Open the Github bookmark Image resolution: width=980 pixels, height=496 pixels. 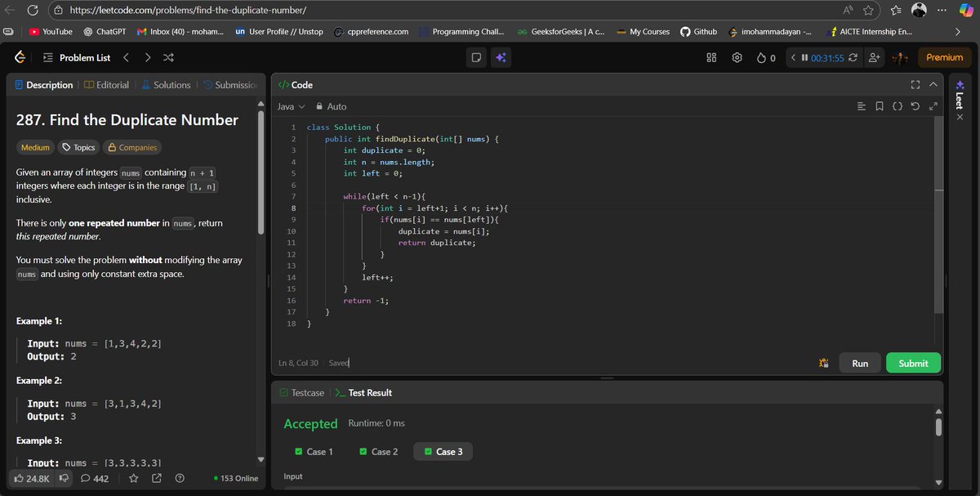(699, 32)
